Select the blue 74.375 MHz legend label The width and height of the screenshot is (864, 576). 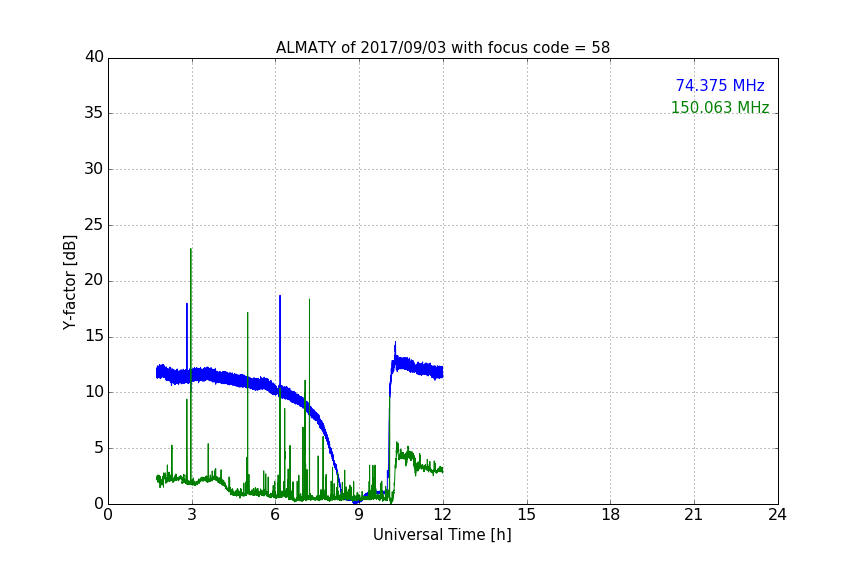click(720, 85)
